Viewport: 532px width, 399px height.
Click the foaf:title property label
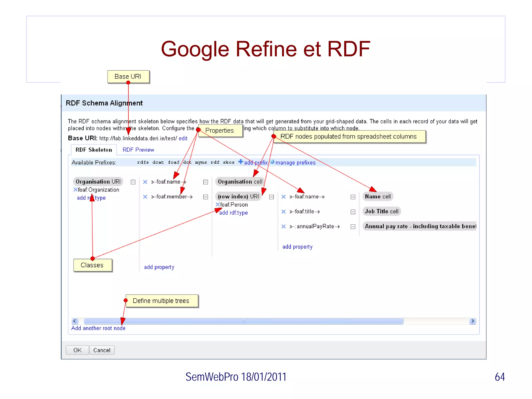(304, 211)
